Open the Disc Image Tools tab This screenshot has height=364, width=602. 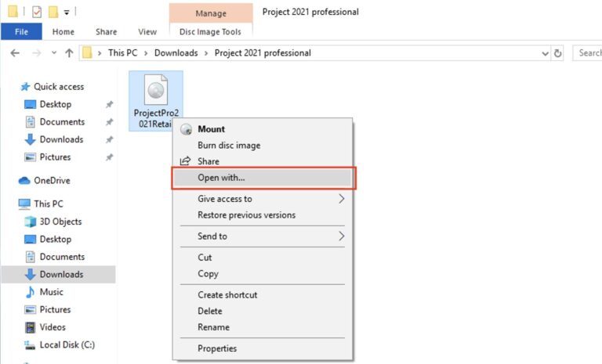click(x=210, y=32)
